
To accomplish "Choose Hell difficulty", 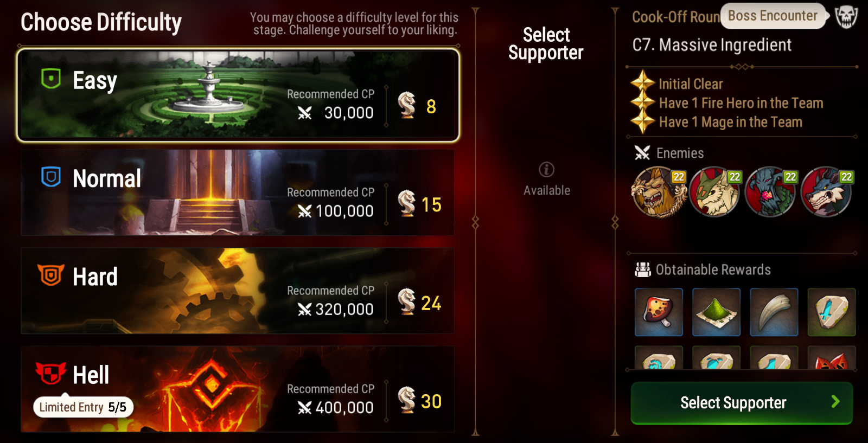I will pos(238,389).
